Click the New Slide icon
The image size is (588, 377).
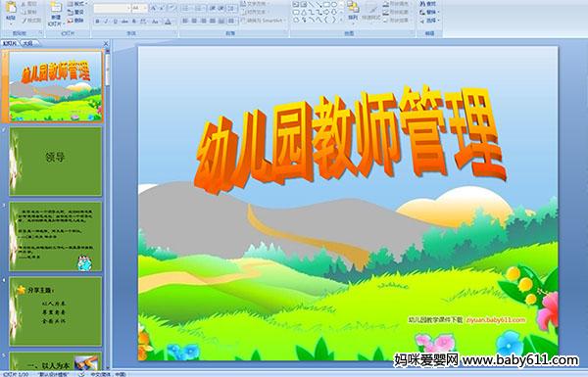56,13
